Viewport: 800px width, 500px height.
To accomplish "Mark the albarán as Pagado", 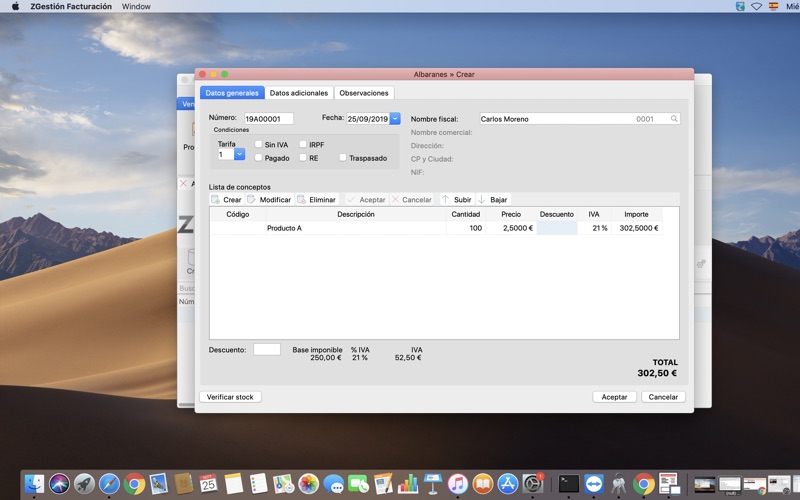I will point(258,158).
